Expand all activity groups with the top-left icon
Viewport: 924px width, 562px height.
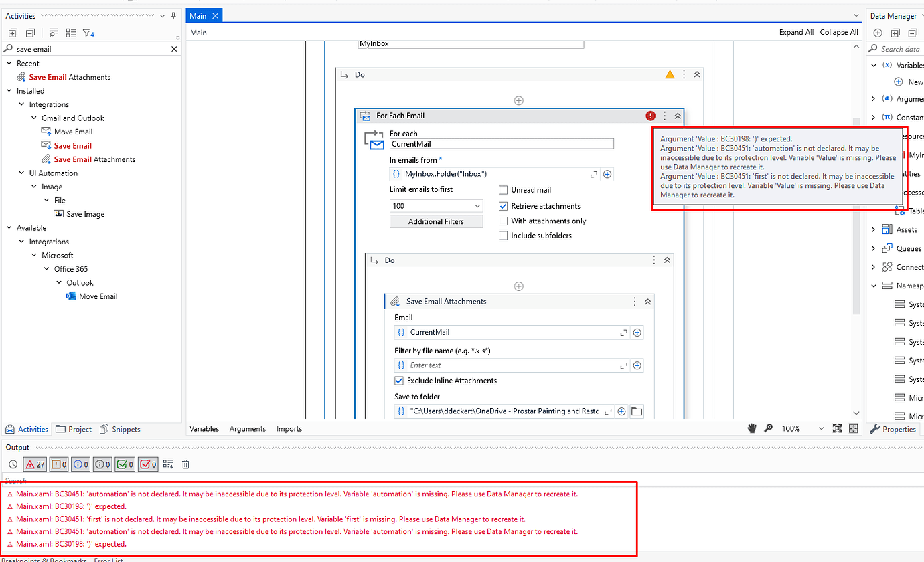(12, 32)
